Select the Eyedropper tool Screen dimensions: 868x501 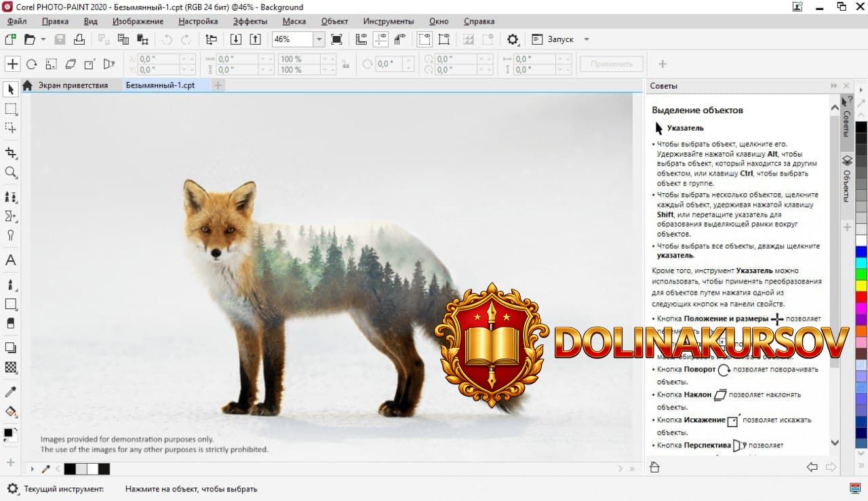click(10, 391)
